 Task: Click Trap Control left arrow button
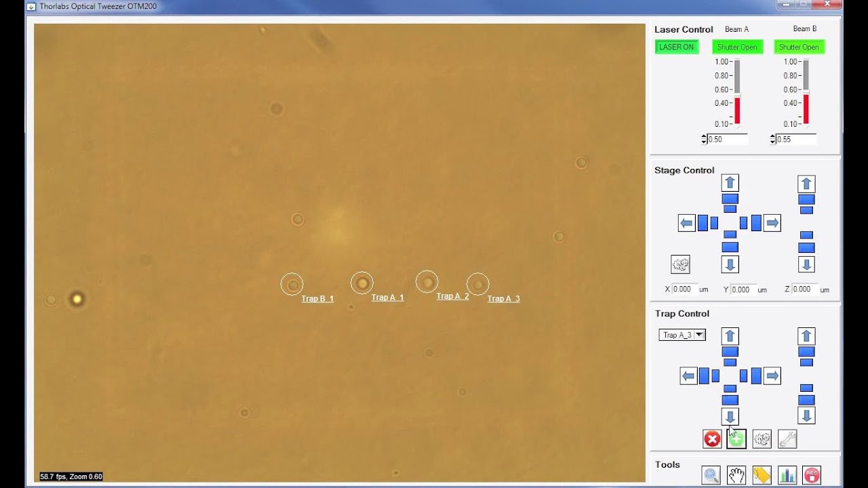(688, 375)
